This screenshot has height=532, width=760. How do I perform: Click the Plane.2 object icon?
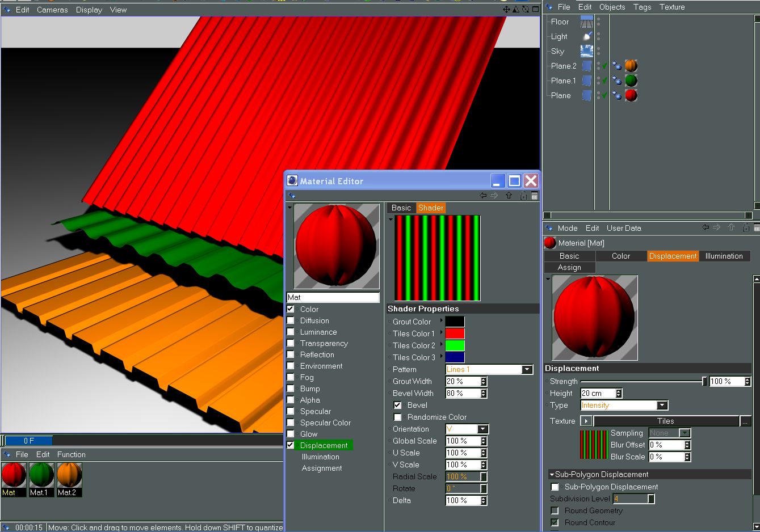pos(587,66)
